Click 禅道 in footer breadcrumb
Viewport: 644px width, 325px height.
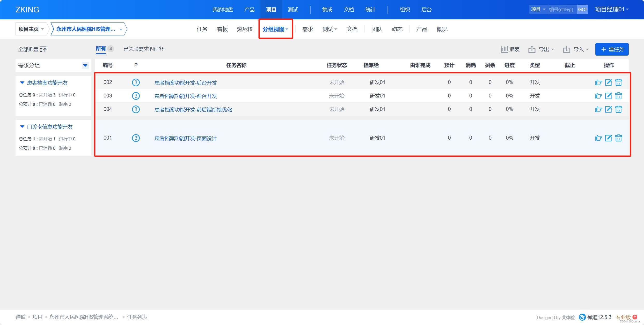[21, 317]
